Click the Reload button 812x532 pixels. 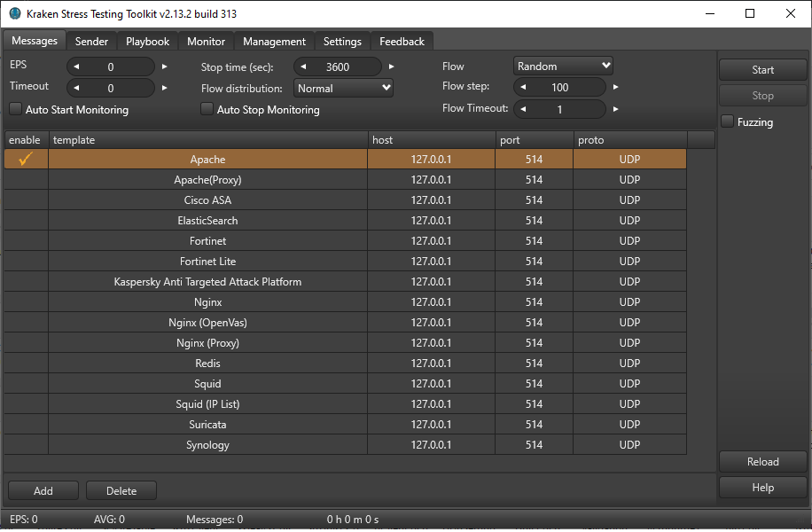click(x=761, y=461)
